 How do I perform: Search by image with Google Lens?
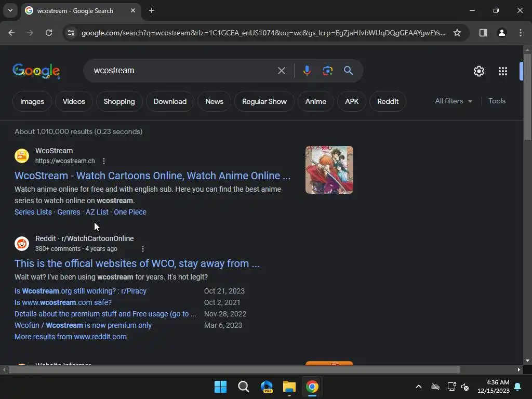[x=327, y=71]
